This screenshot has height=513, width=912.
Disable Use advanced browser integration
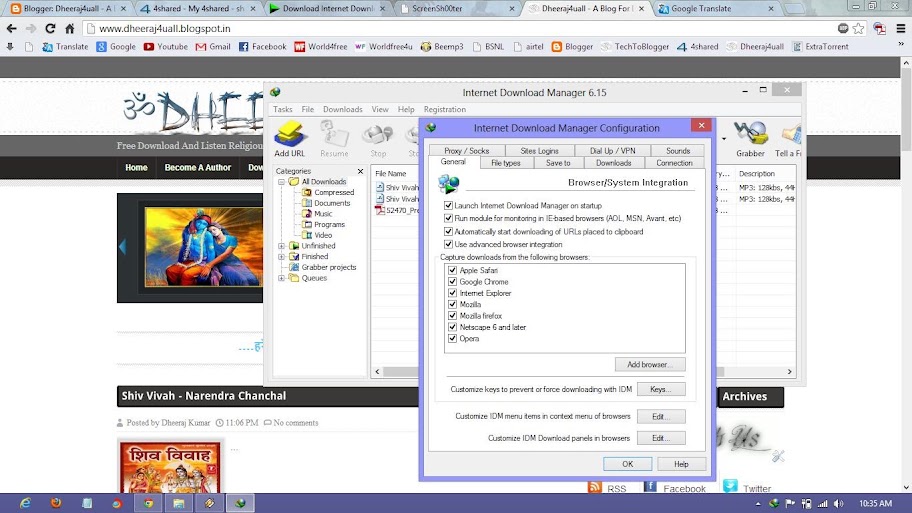coord(448,244)
